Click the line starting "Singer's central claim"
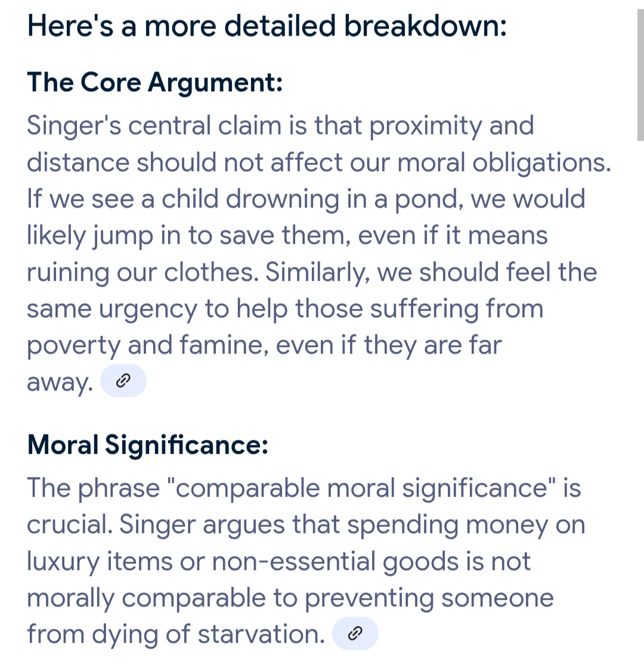 280,126
